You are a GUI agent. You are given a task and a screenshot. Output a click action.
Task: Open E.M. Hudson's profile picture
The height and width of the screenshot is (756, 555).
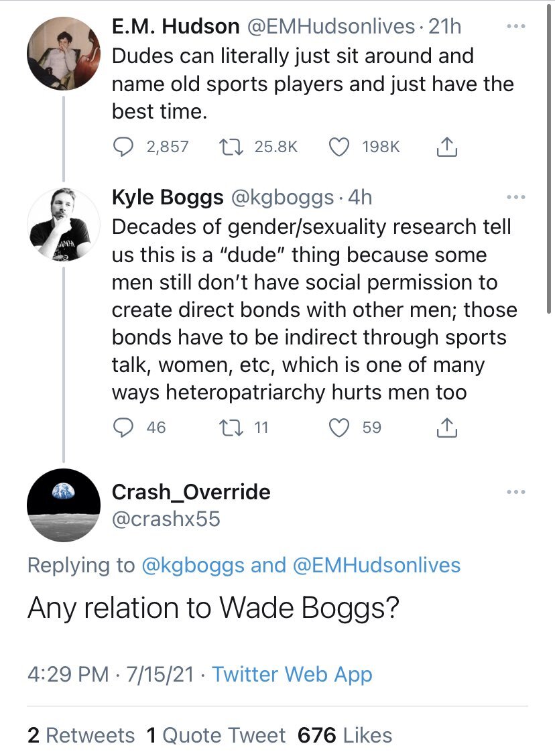pyautogui.click(x=62, y=54)
